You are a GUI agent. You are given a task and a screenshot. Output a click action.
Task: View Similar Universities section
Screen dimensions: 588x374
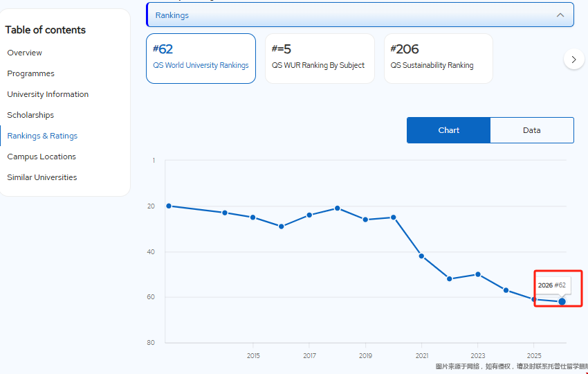pos(42,177)
